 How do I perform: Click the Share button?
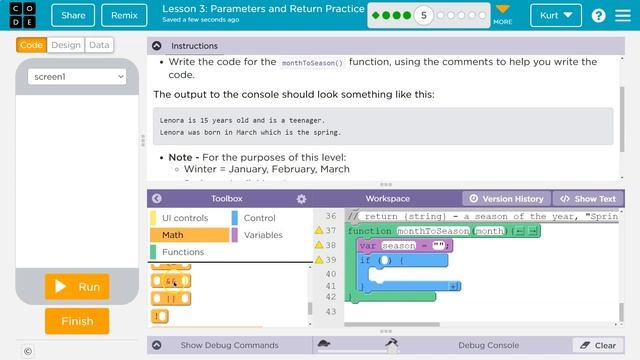point(73,16)
